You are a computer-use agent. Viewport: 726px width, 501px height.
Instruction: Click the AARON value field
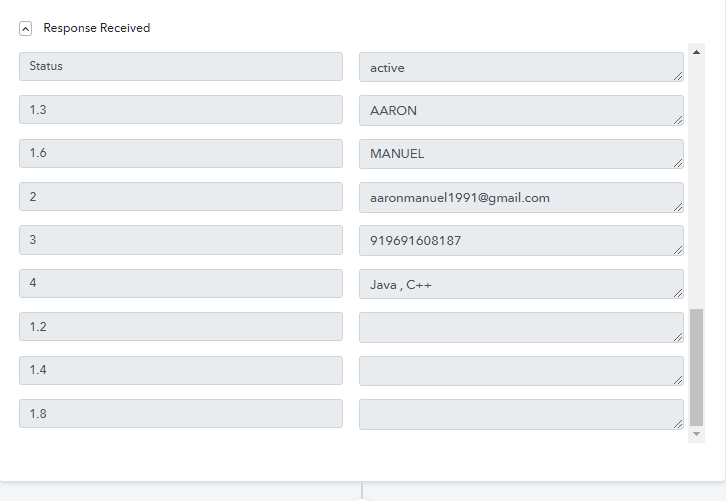[x=520, y=110]
